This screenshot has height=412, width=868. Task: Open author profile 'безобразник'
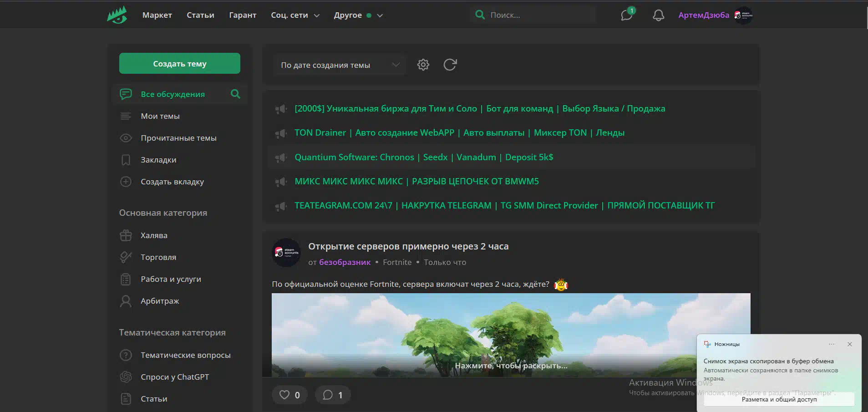pyautogui.click(x=345, y=262)
